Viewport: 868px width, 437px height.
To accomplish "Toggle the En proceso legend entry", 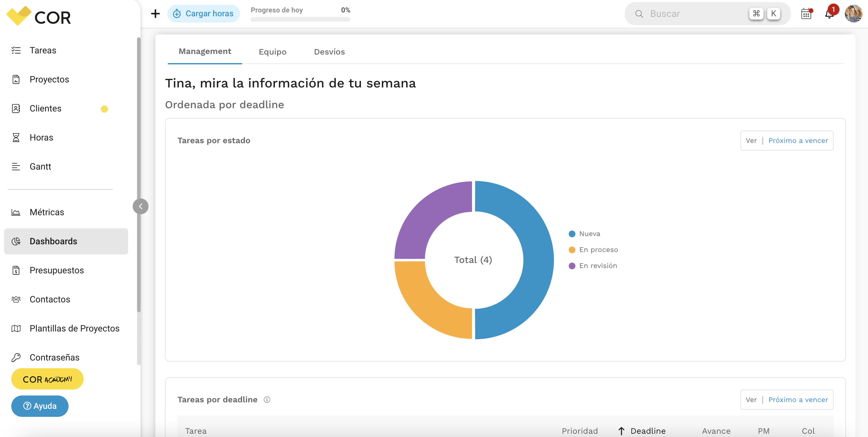I will [x=593, y=250].
